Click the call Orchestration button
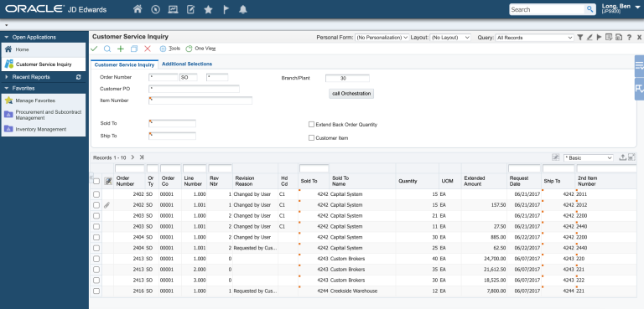This screenshot has width=644, height=309. coord(351,94)
